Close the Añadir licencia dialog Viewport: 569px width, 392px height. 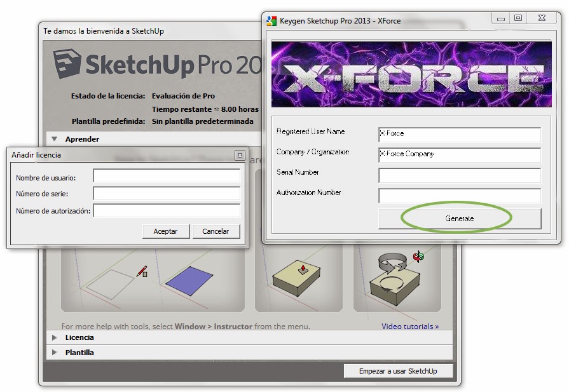coord(240,155)
